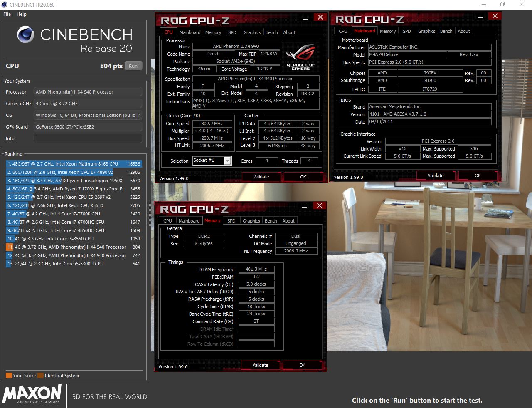
Task: Switch to Mainboard tab in CPU window
Action: coord(190,32)
